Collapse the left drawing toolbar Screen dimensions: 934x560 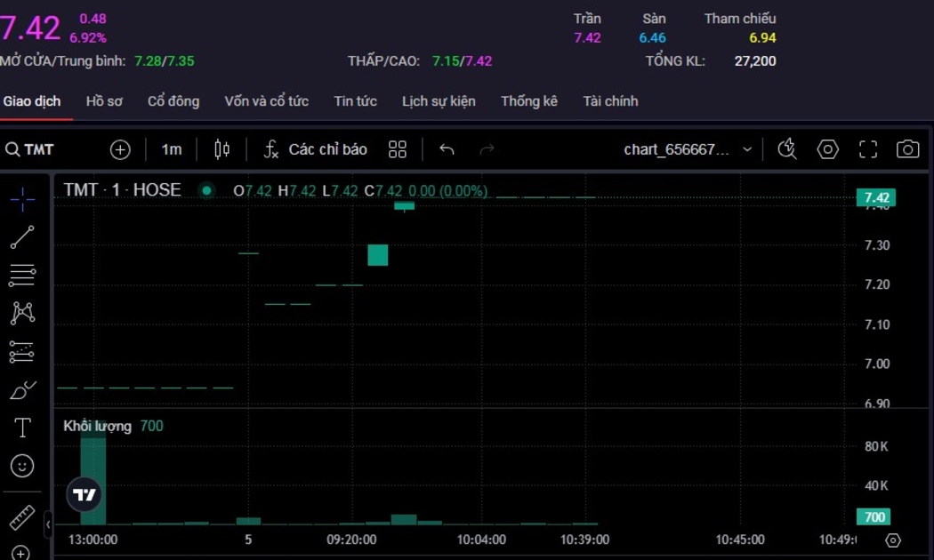tap(48, 524)
